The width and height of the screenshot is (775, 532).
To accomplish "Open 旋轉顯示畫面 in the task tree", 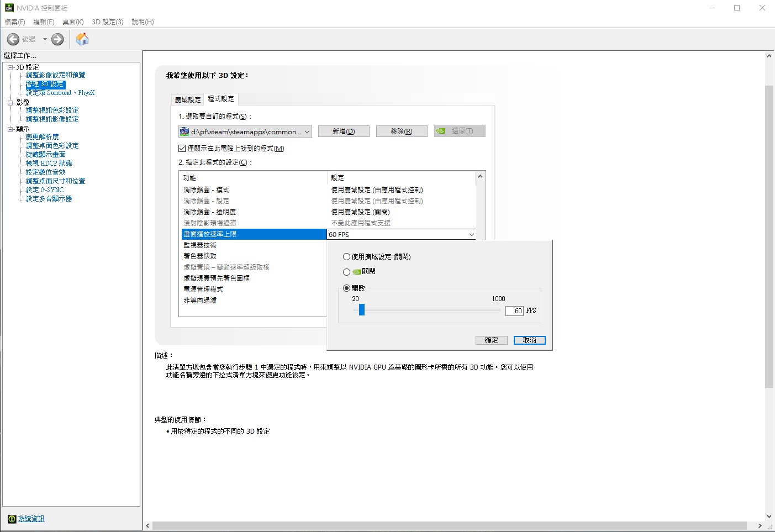I will 46,155.
